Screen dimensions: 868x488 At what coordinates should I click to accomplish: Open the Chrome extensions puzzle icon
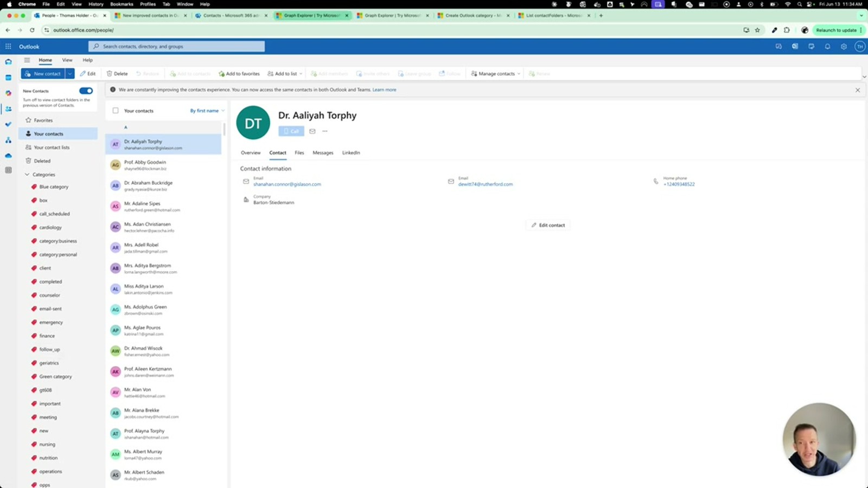[787, 30]
